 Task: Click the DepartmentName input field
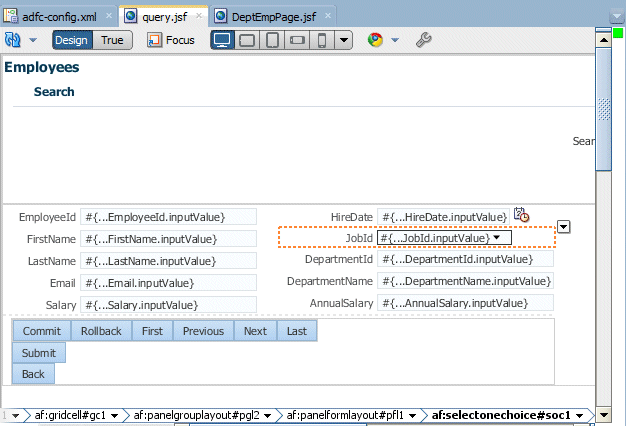click(466, 281)
